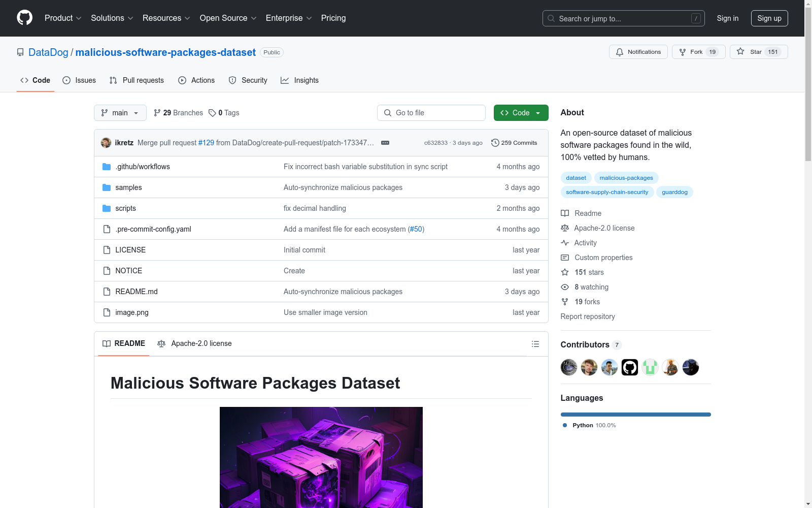This screenshot has width=812, height=508.
Task: Open the README outline list icon
Action: (x=535, y=344)
